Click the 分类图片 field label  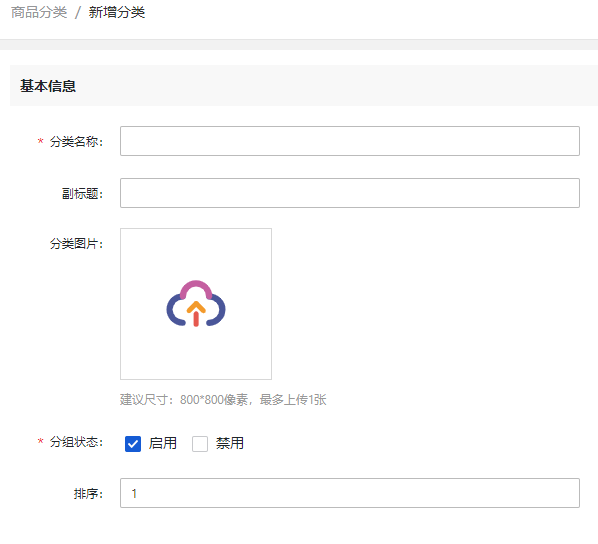tap(76, 243)
